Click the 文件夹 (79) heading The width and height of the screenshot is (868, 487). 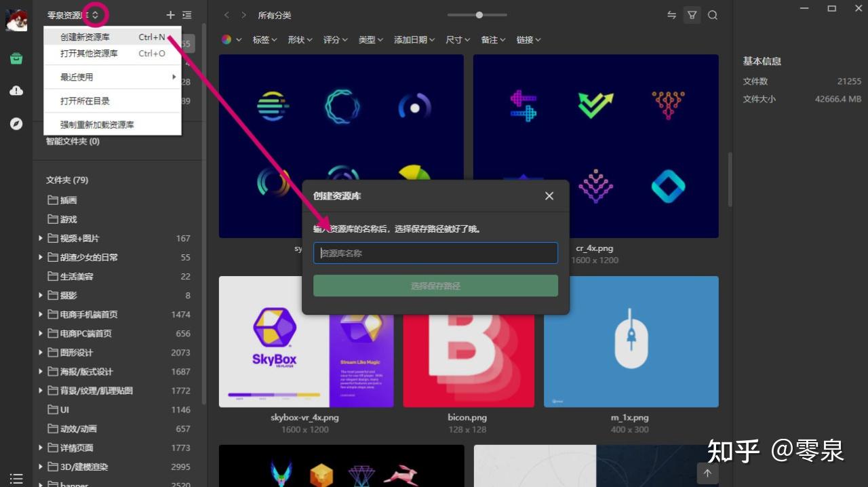[67, 180]
